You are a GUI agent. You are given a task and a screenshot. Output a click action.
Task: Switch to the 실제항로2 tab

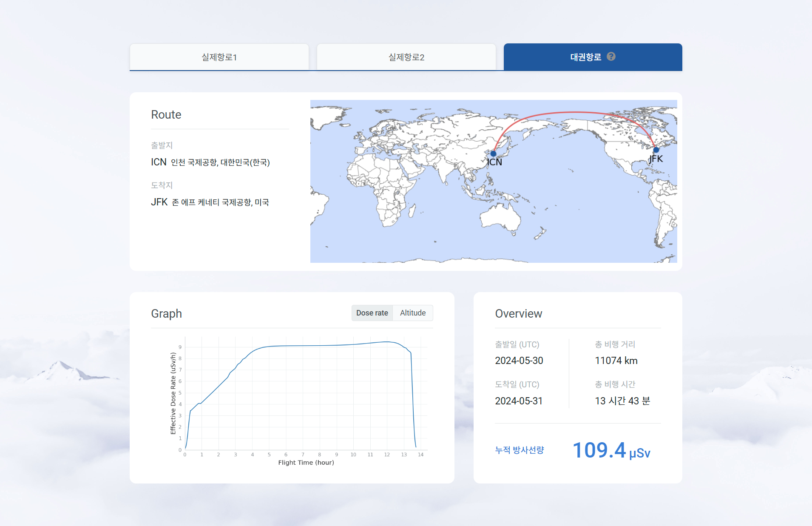point(406,57)
